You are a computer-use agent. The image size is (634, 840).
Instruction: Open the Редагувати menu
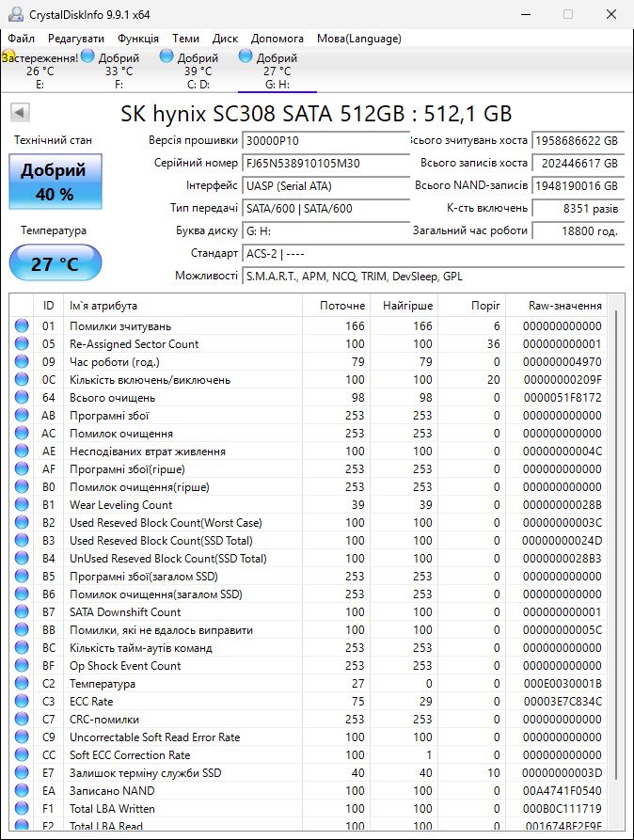pyautogui.click(x=76, y=39)
